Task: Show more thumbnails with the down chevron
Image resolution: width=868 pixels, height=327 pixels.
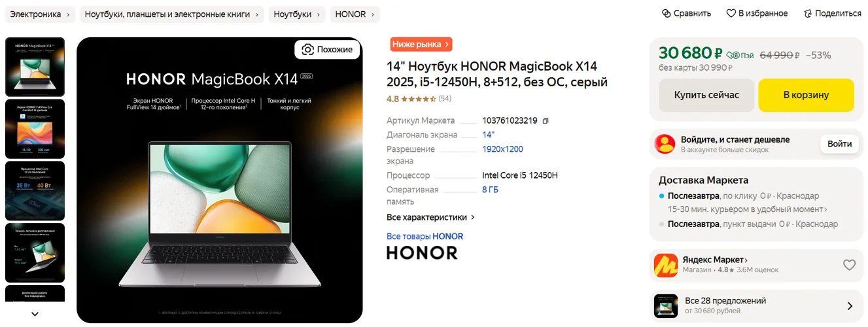Action: 35,314
